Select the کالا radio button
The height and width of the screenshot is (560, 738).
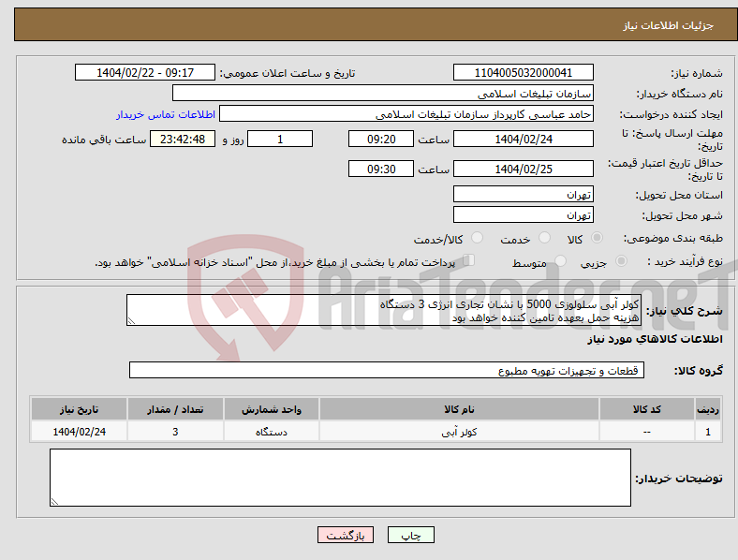[597, 238]
